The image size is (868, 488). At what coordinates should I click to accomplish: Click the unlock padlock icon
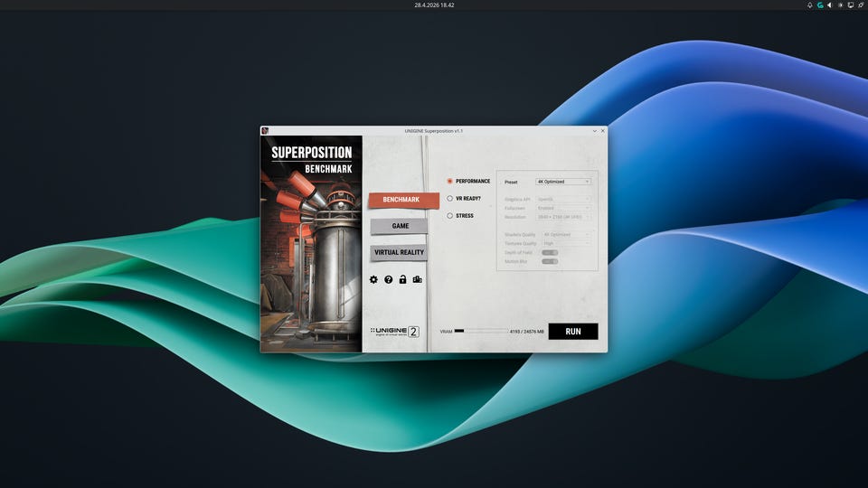(x=403, y=279)
